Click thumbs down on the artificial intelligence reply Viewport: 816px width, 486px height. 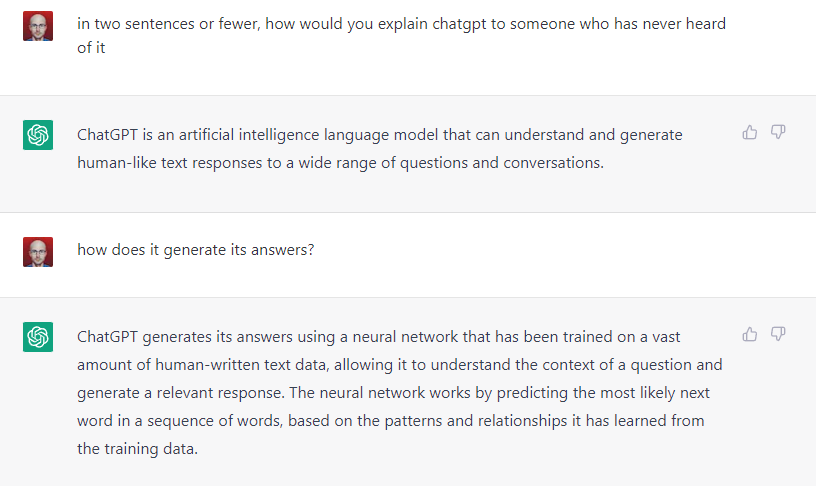pos(778,132)
